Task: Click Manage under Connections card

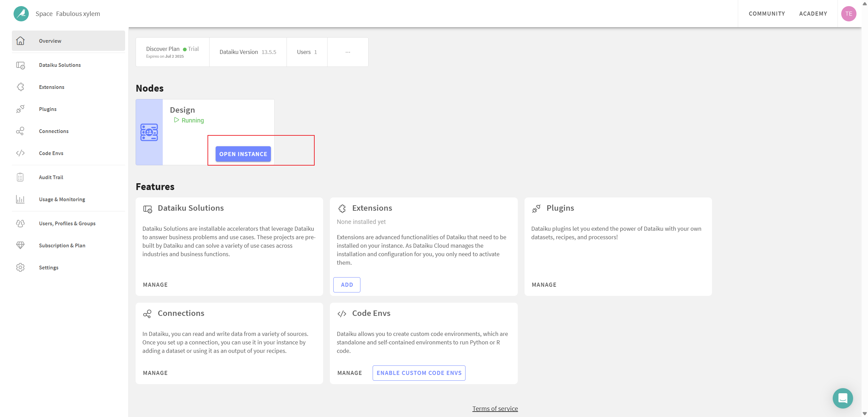Action: coord(155,373)
